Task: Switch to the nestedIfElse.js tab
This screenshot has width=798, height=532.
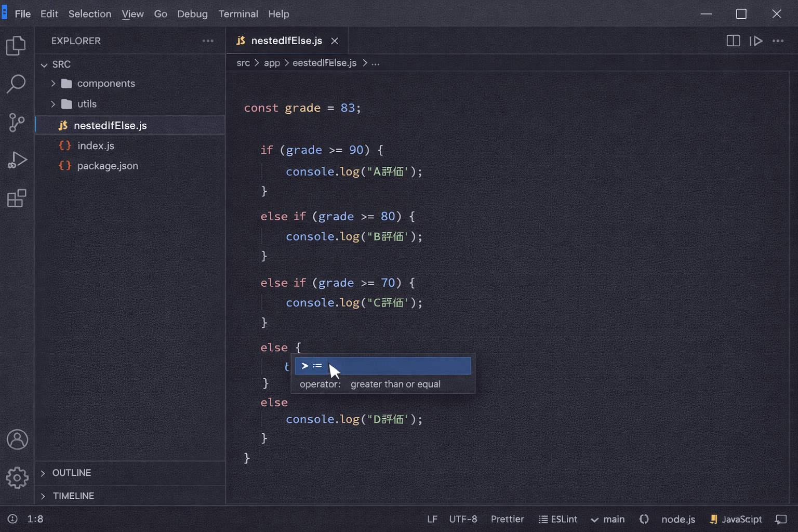Action: coord(286,41)
